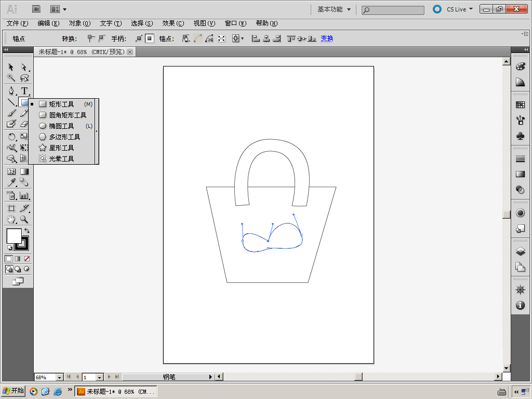Screen dimensions: 532x399
Task: Enable Draw Normal mode
Action: pyautogui.click(x=9, y=269)
